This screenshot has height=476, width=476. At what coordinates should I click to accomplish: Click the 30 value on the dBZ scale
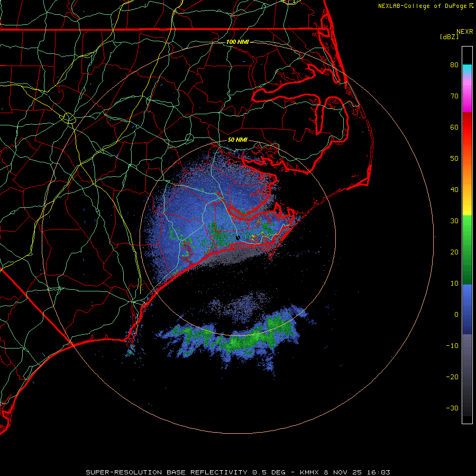pos(454,221)
